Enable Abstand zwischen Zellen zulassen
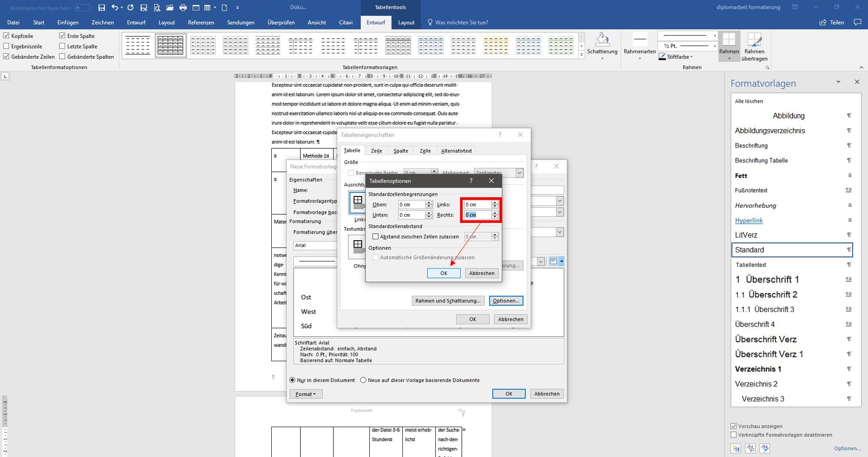 pos(375,236)
